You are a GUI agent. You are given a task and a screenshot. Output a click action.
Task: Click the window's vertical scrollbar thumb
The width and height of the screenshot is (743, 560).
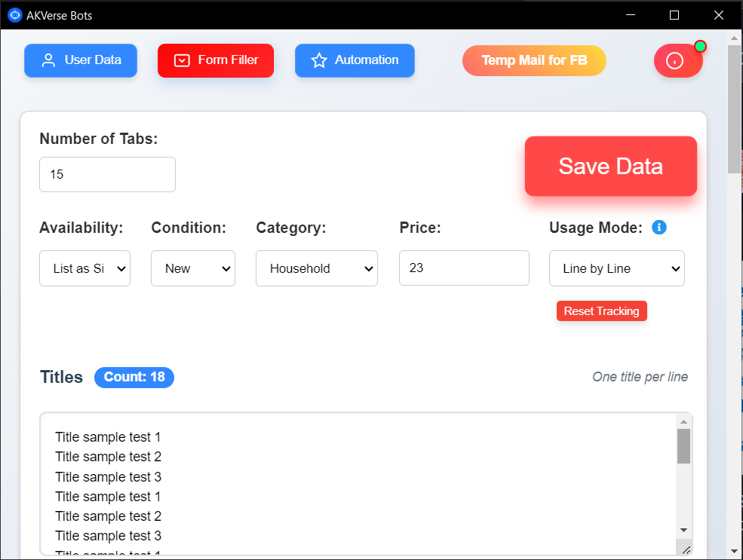coord(734,109)
